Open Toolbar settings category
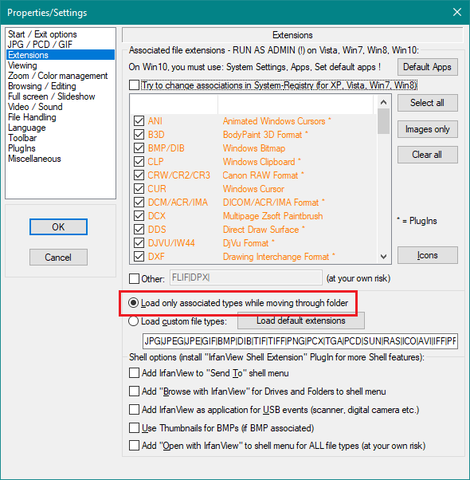The image size is (470, 480). pyautogui.click(x=22, y=138)
